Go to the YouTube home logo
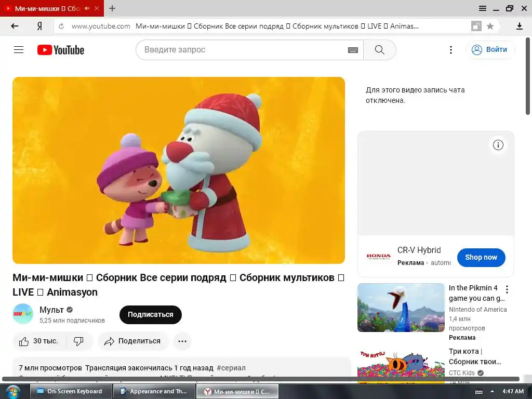 point(61,50)
